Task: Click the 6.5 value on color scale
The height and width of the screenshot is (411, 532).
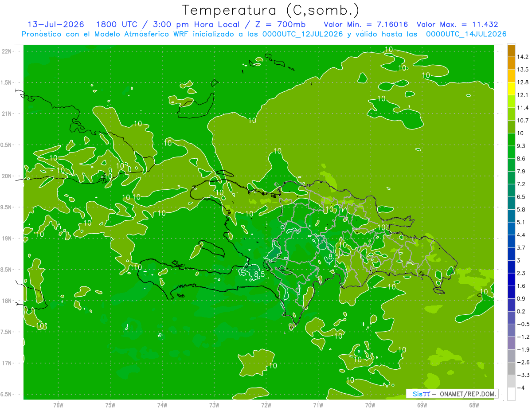Action: click(x=520, y=197)
